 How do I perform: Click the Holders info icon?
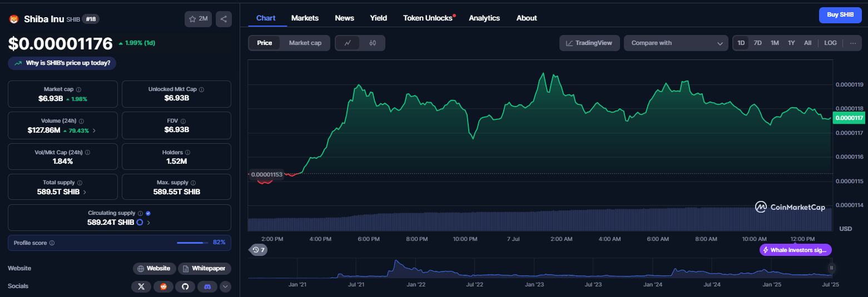(x=187, y=152)
